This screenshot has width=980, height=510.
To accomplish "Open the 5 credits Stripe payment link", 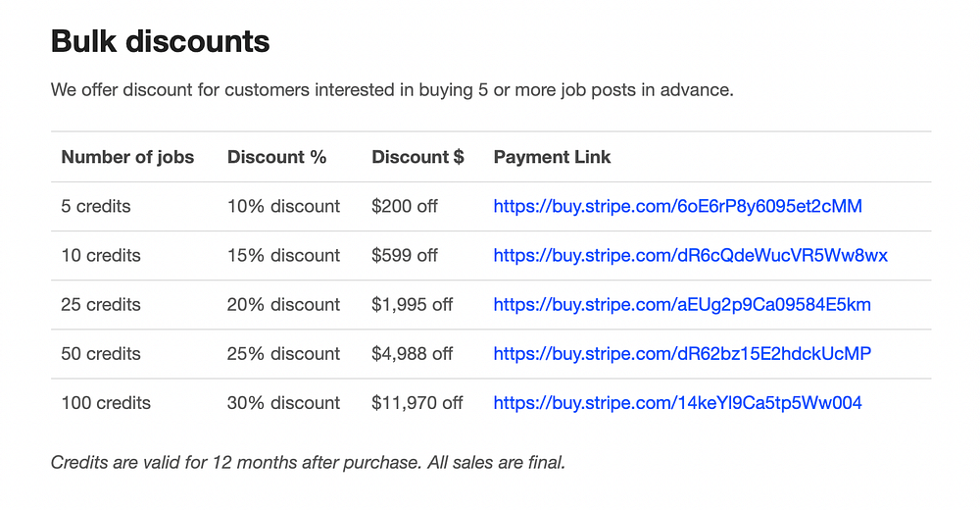I will [x=677, y=206].
